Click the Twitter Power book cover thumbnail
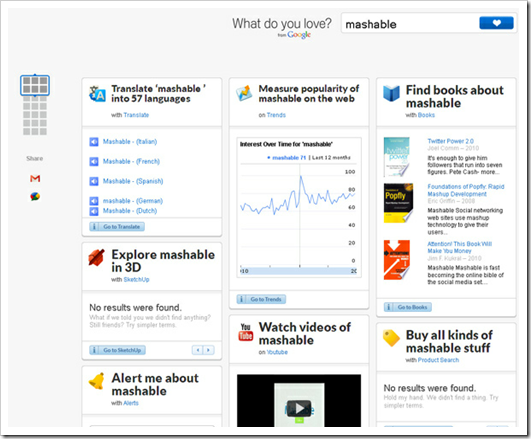The height and width of the screenshot is (439, 531). pyautogui.click(x=397, y=157)
